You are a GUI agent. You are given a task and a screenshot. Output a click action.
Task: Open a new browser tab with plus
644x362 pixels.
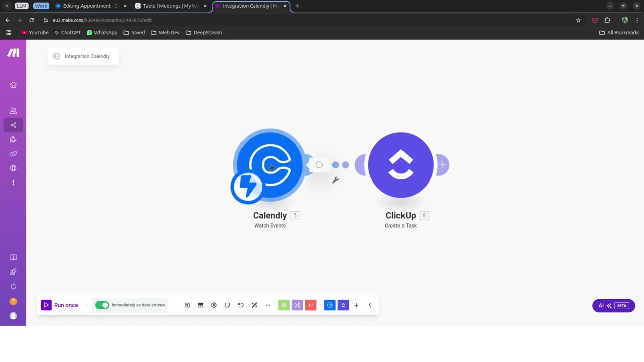click(297, 6)
